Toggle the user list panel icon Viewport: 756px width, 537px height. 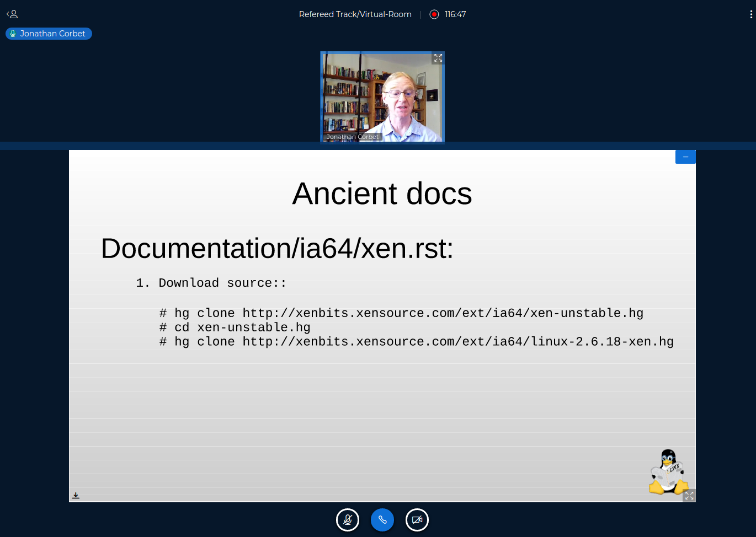click(12, 14)
